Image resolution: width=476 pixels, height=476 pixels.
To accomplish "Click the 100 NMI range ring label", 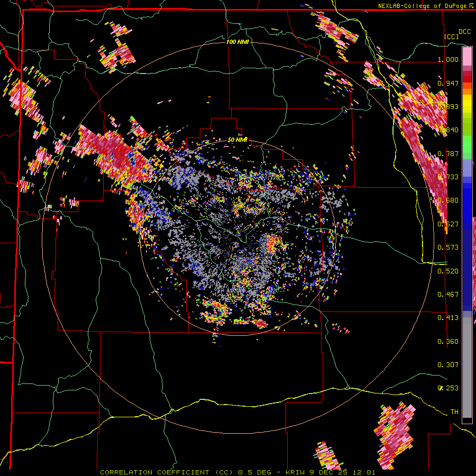I will click(x=237, y=42).
